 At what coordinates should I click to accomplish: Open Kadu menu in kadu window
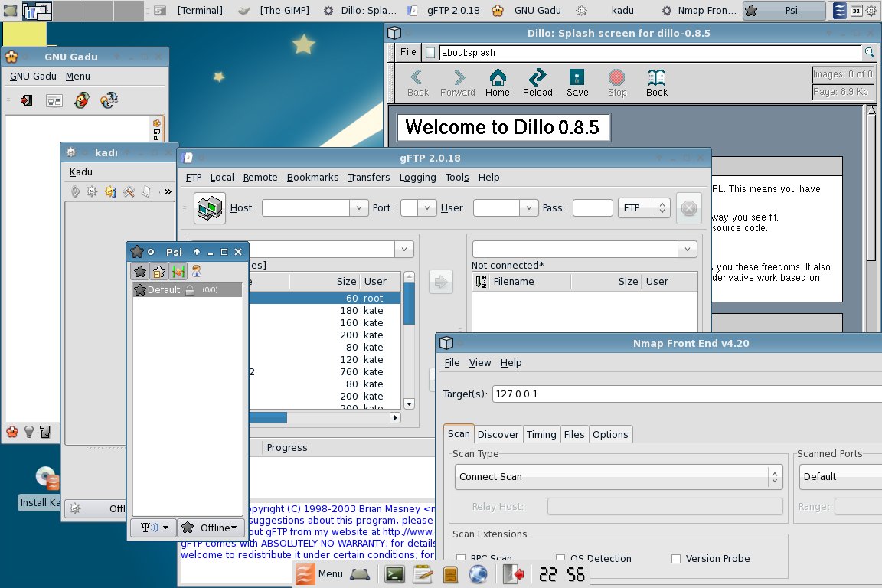coord(80,172)
